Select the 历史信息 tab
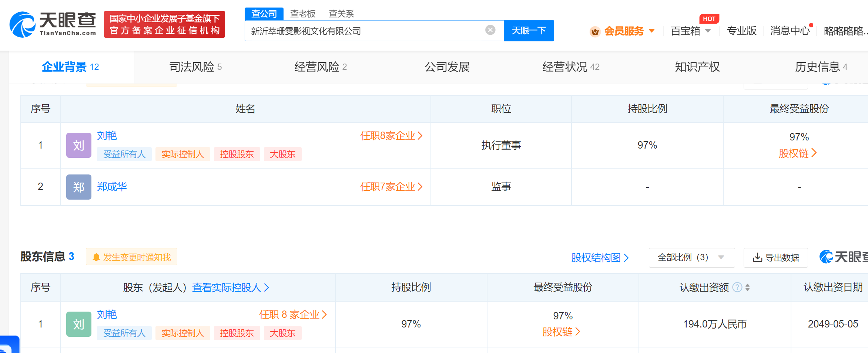 (x=821, y=67)
